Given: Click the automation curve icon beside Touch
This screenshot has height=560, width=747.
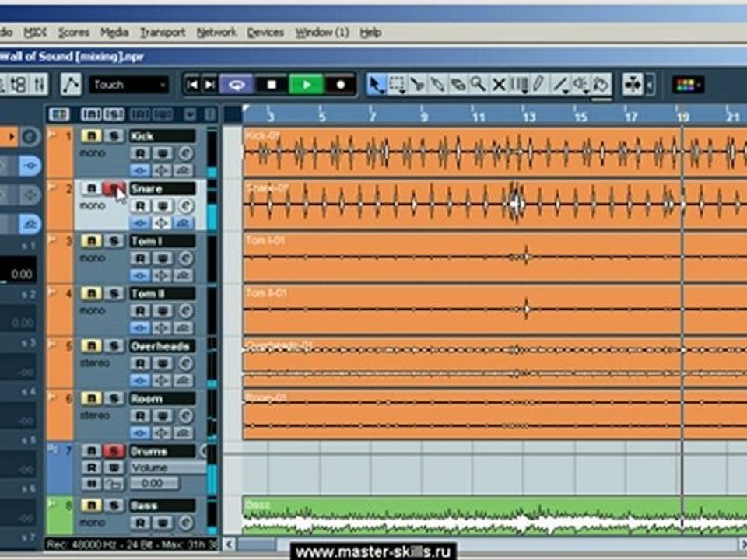Looking at the screenshot, I should [x=71, y=85].
